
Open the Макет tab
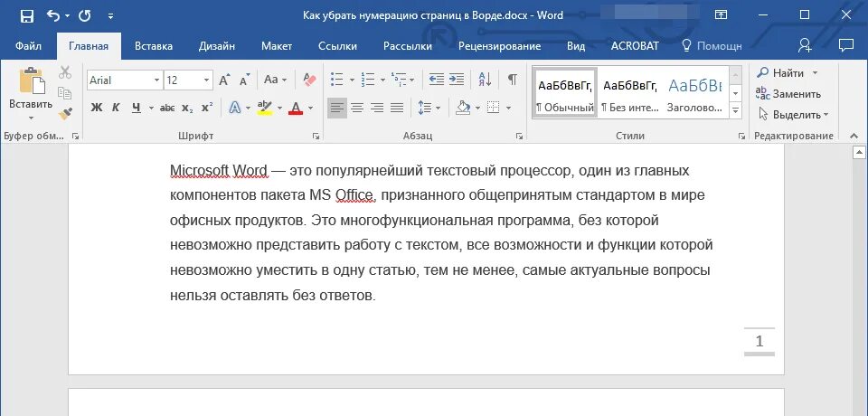277,46
